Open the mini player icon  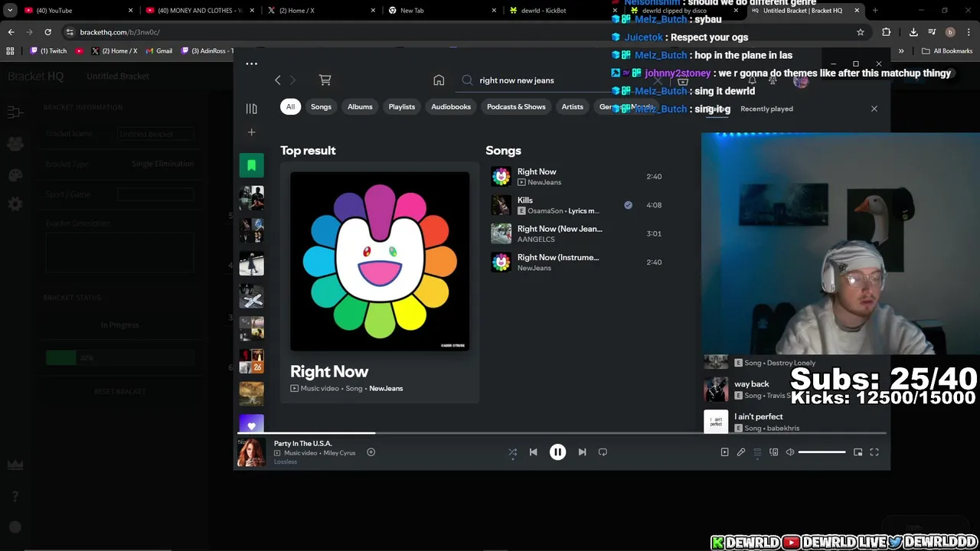click(857, 452)
